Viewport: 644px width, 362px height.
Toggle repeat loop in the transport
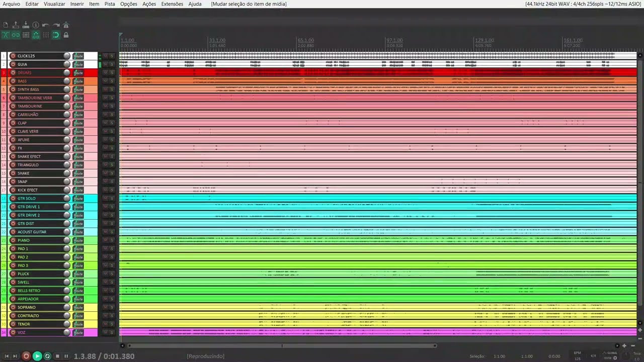(48, 356)
